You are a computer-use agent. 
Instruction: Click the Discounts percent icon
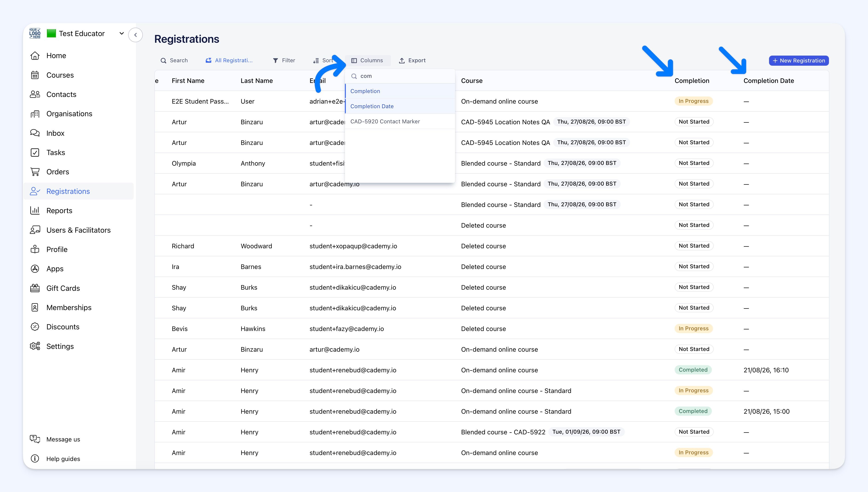(x=35, y=327)
